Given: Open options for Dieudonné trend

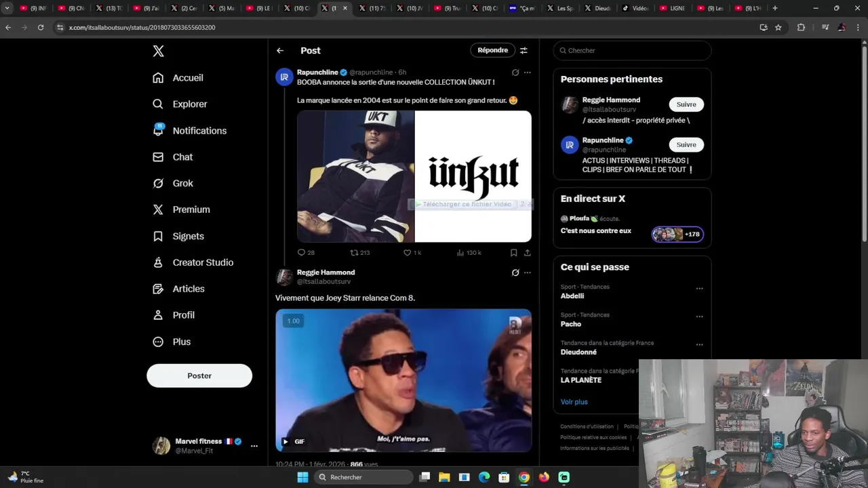Looking at the screenshot, I should (699, 345).
